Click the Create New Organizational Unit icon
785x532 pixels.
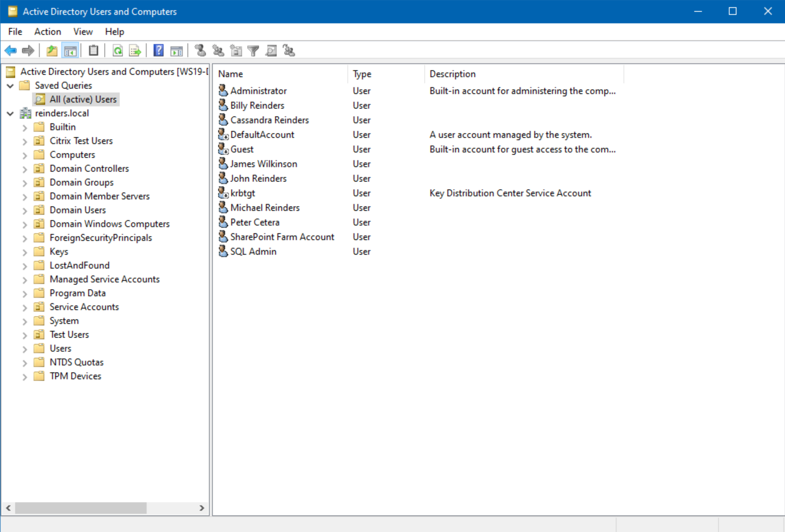(236, 50)
